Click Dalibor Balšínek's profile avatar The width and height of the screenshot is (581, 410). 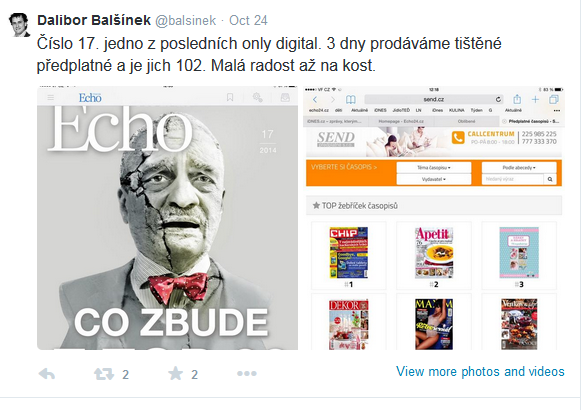click(19, 25)
